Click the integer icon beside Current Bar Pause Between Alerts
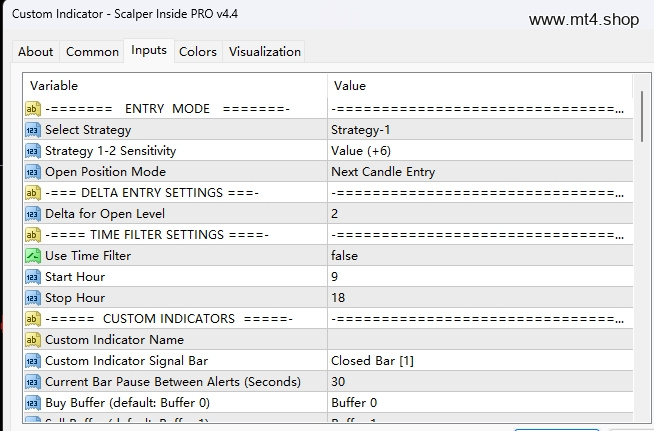654x431 pixels. [x=33, y=382]
